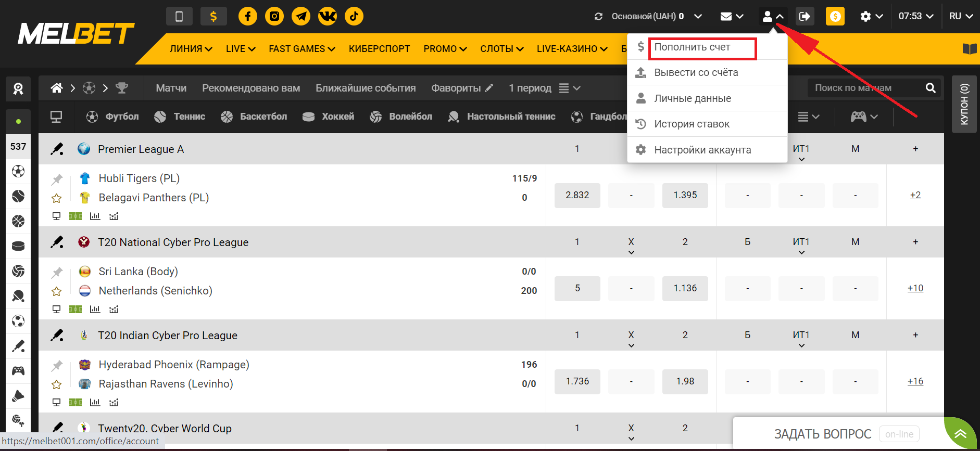Click the top ribbon award sidebar icon
Viewport: 980px width, 451px height.
click(18, 89)
